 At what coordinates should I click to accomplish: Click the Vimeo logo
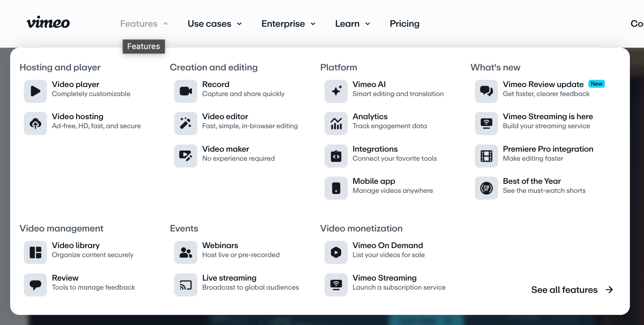coord(48,23)
